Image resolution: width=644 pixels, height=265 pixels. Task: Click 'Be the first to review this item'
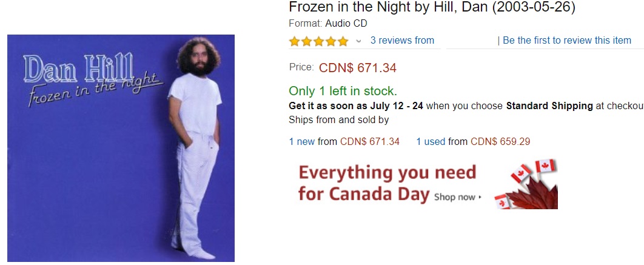[x=567, y=41]
